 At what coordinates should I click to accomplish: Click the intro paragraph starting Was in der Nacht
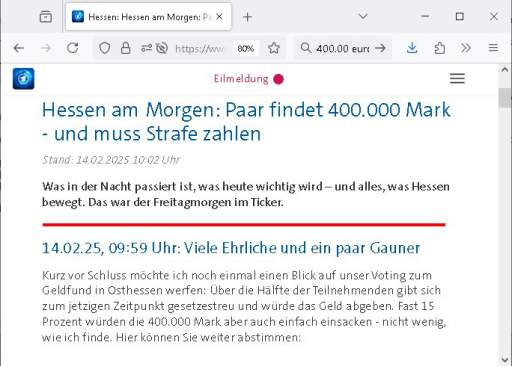(246, 194)
